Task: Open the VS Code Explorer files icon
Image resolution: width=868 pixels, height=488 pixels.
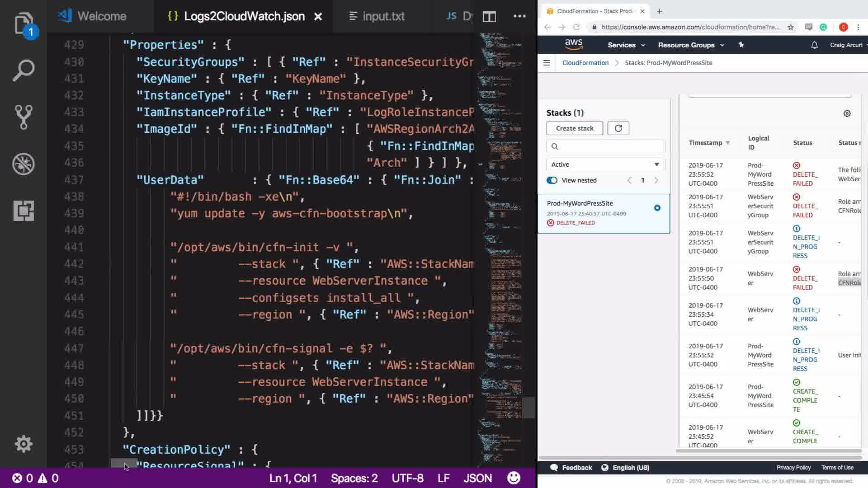Action: [24, 23]
